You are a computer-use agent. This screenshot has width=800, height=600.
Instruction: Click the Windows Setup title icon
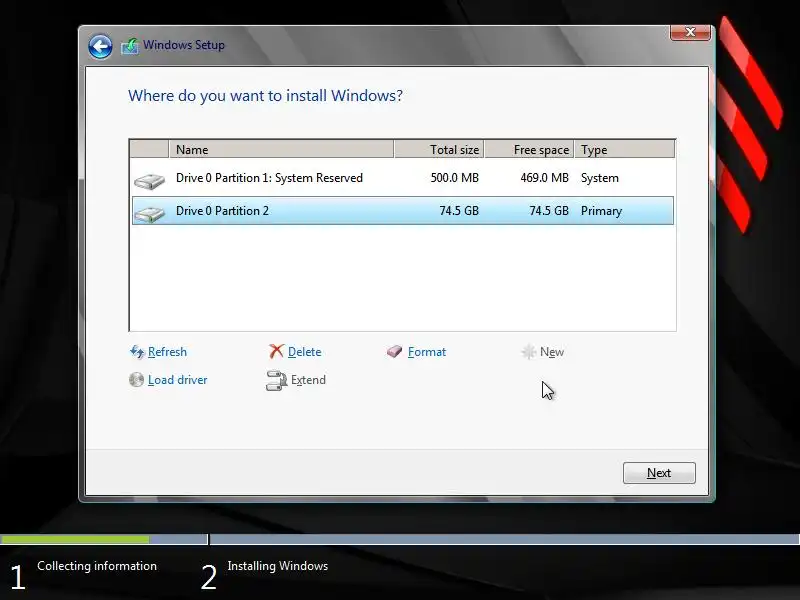(130, 46)
